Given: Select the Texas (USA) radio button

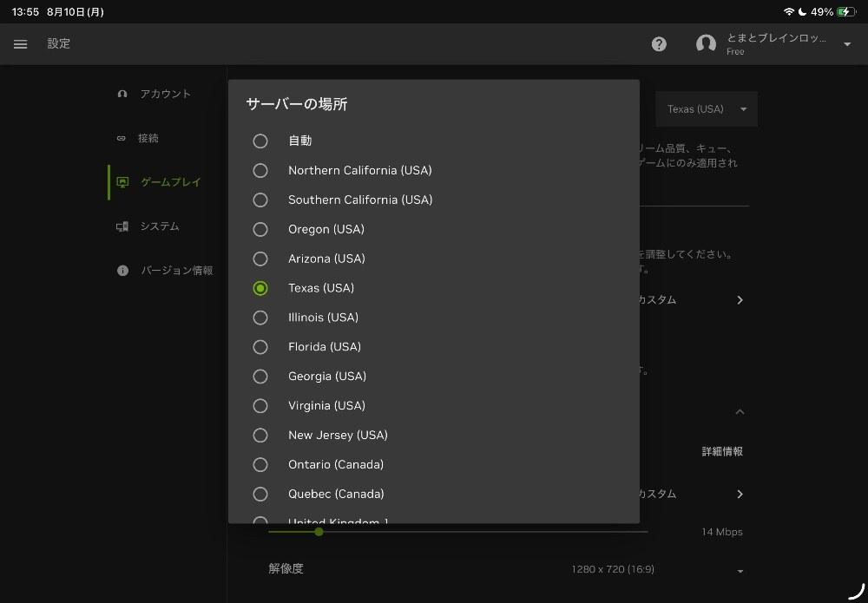Looking at the screenshot, I should pyautogui.click(x=260, y=288).
